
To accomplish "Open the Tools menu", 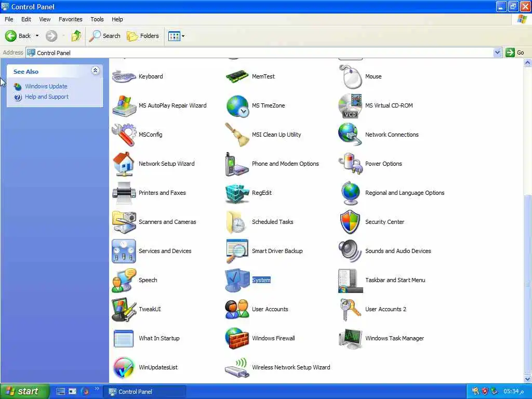I will pos(97,19).
